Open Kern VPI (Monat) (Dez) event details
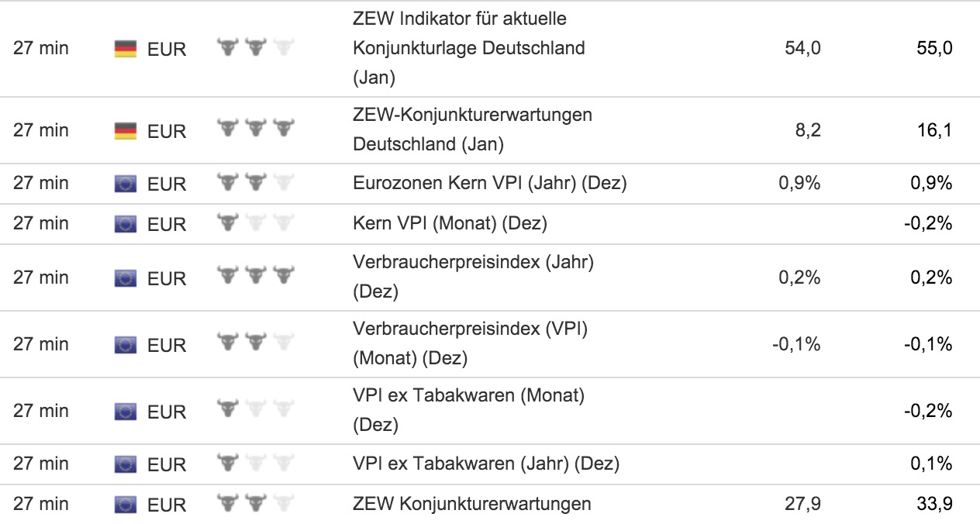The height and width of the screenshot is (524, 980). point(450,224)
